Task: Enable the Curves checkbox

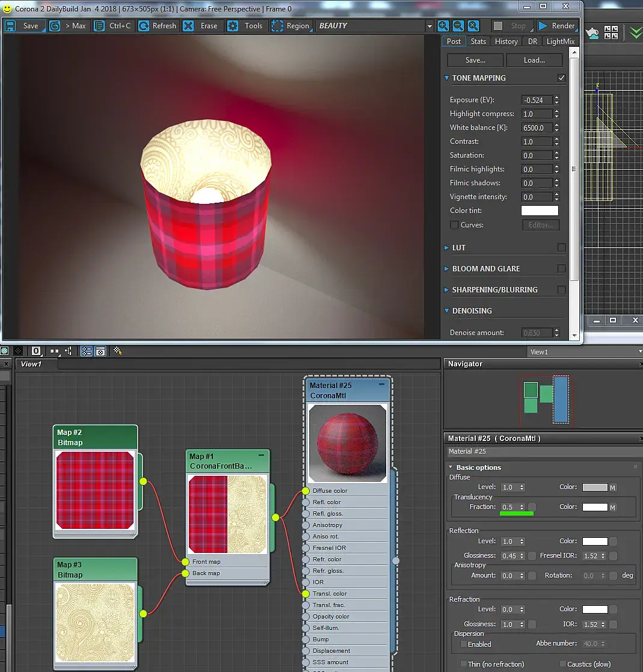Action: coord(454,225)
